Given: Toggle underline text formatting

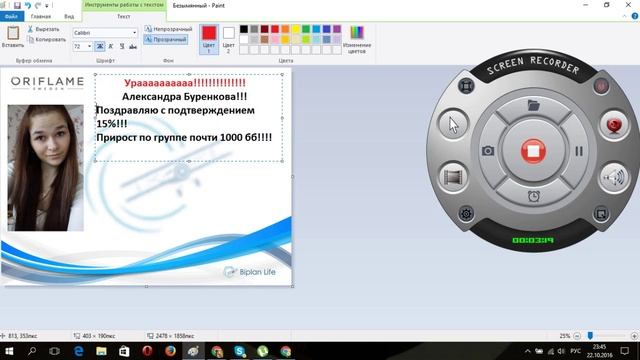Looking at the screenshot, I should click(122, 46).
